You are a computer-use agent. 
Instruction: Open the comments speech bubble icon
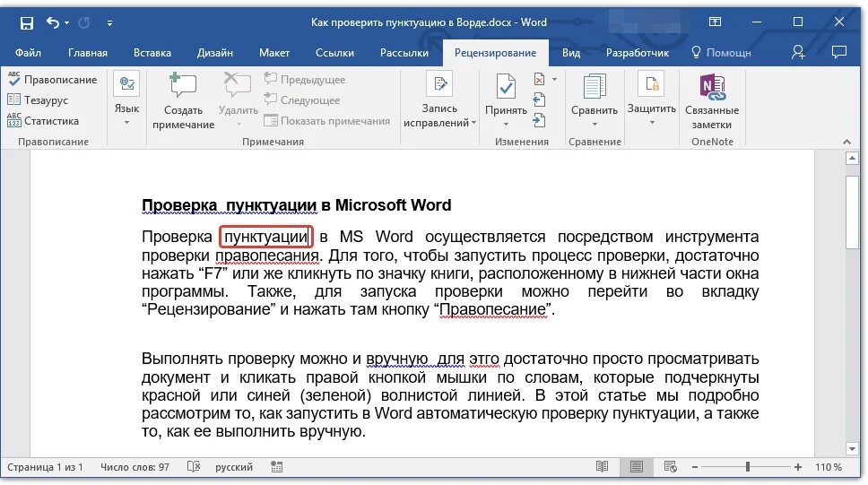pyautogui.click(x=839, y=52)
